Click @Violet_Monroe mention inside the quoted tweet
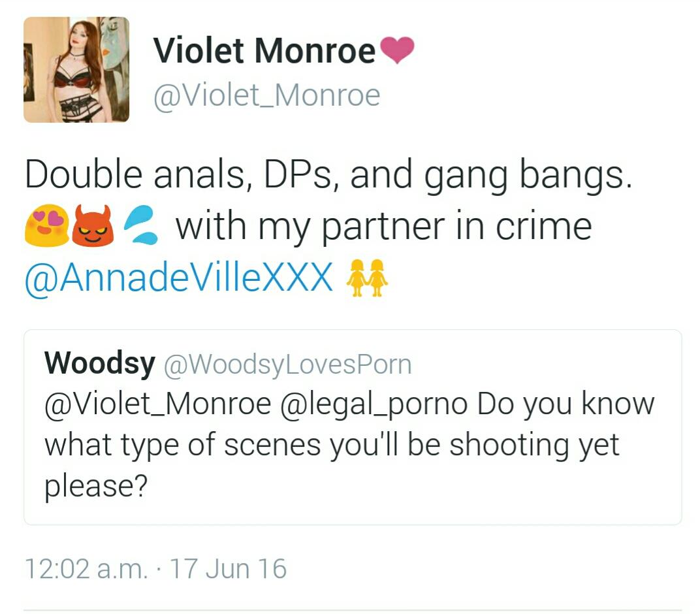 coord(157,404)
